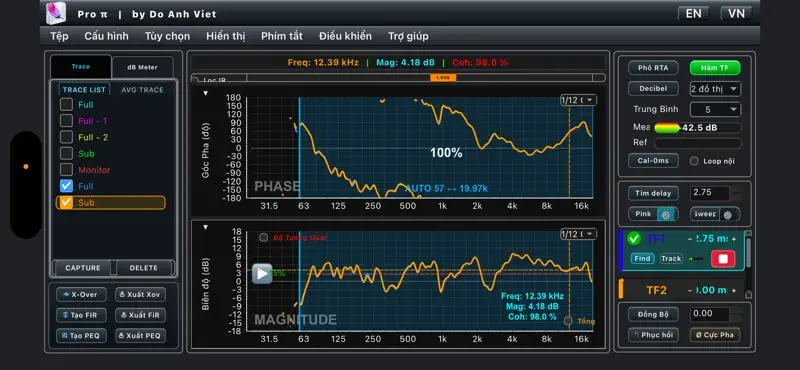Open the Tệp menu
The image size is (800, 370).
tap(59, 36)
